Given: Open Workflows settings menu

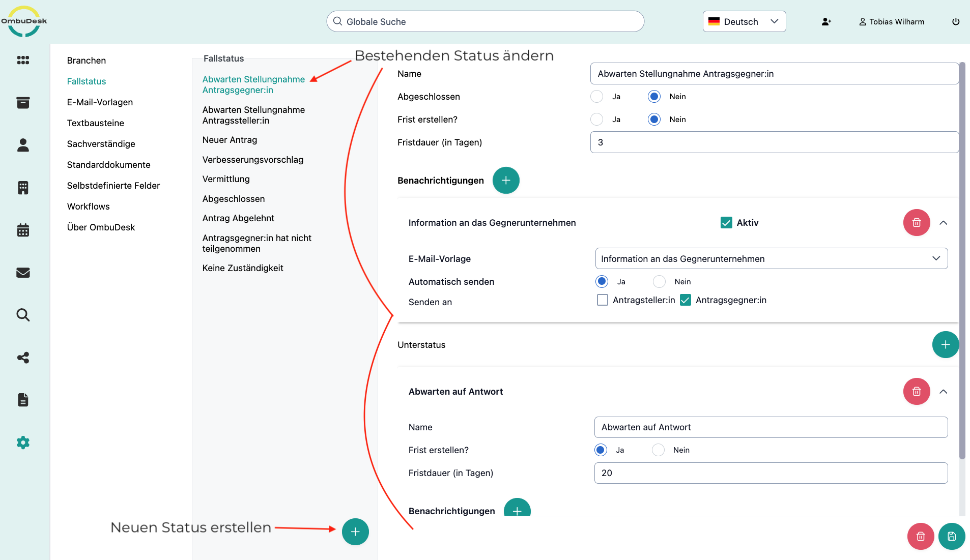Looking at the screenshot, I should tap(89, 207).
